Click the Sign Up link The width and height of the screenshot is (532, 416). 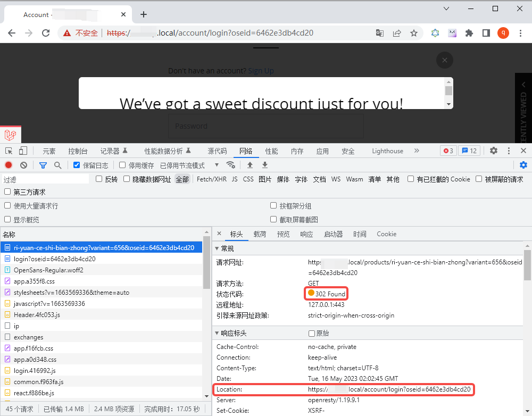pos(261,71)
